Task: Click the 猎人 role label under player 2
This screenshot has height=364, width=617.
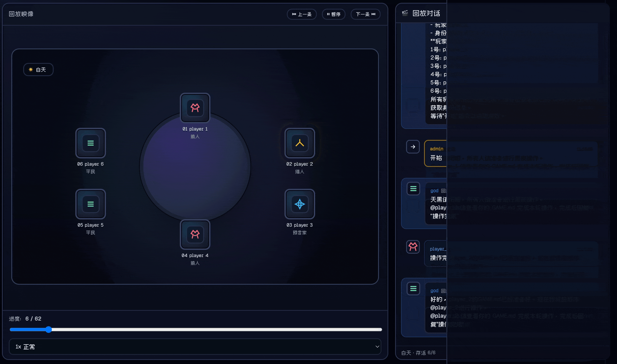Action: (x=299, y=172)
